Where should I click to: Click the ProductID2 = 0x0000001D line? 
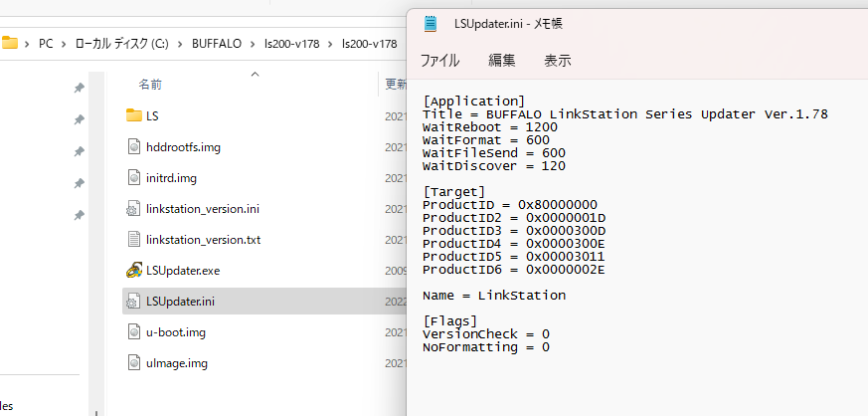(514, 218)
